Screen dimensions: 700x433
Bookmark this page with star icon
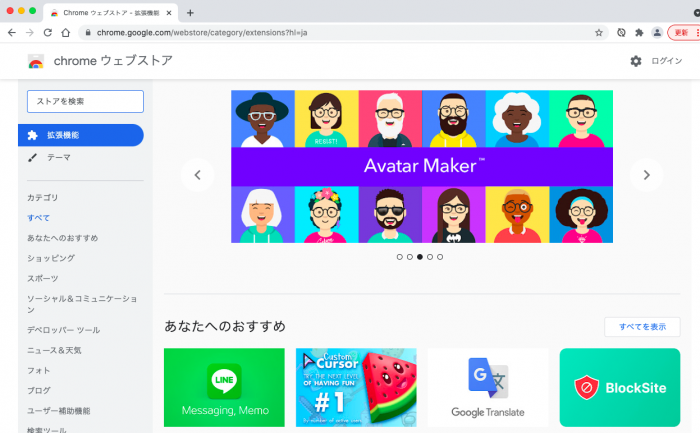(599, 32)
